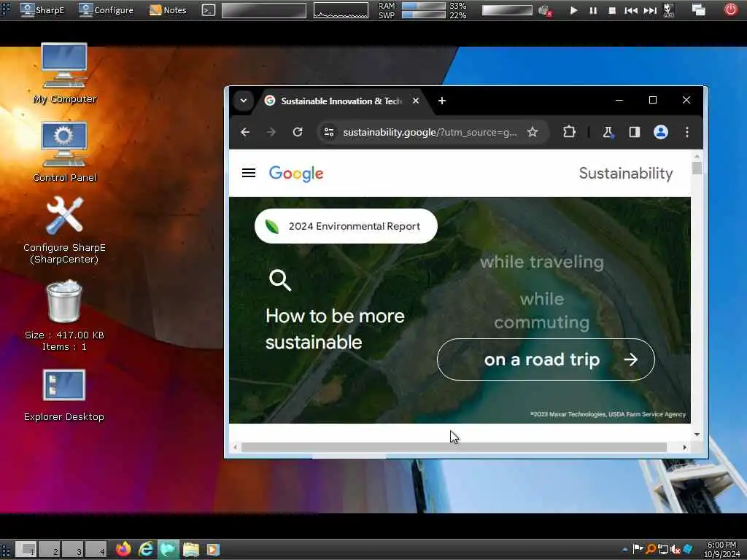Select 'while commuting' option
This screenshot has width=747, height=560.
pos(542,311)
